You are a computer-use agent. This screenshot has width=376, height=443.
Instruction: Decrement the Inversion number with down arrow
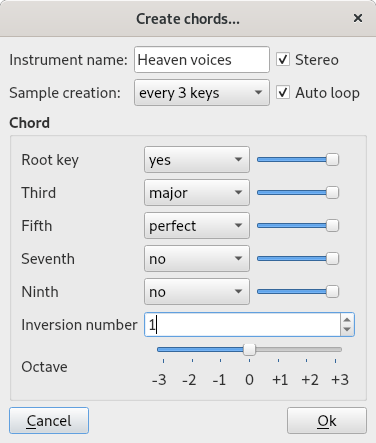coord(347,329)
